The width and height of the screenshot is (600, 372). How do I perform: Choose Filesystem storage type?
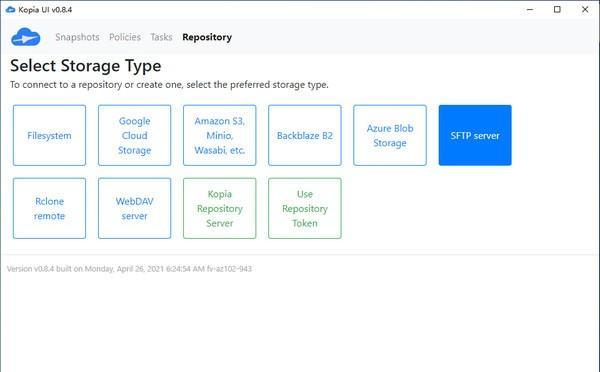coord(49,135)
